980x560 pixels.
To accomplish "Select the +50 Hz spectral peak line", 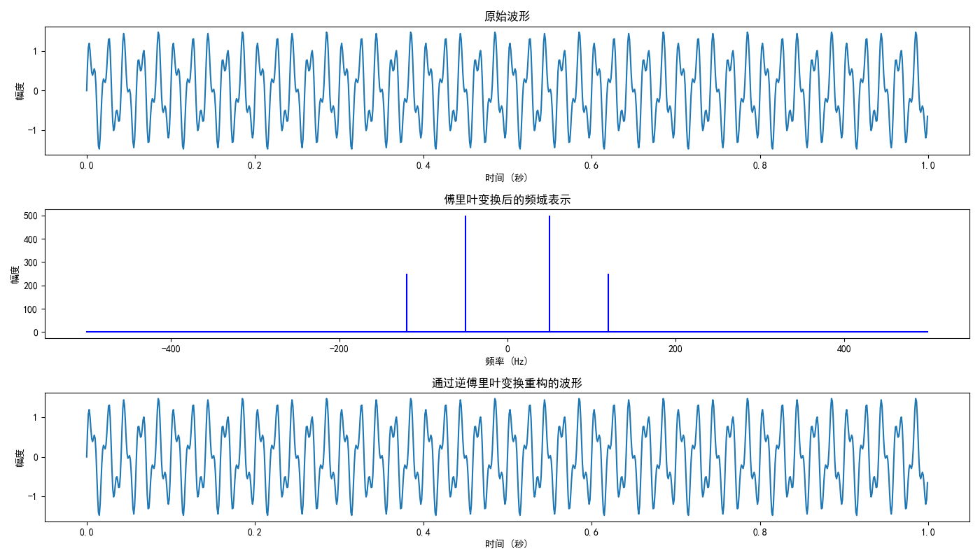I will 549,274.
